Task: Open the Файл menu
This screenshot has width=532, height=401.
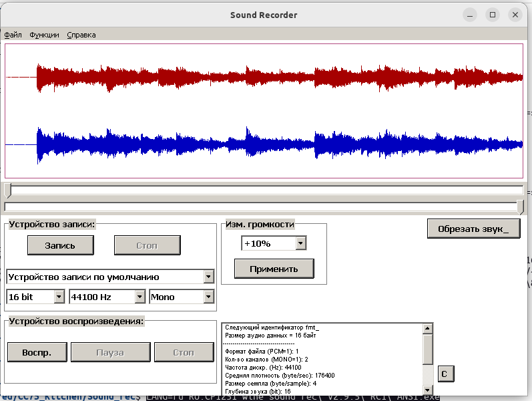Action: (x=13, y=35)
